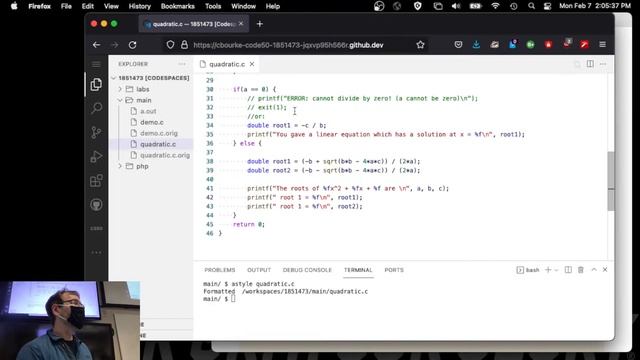This screenshot has width=640, height=360.
Task: Open the Bookmarks menu
Action: click(178, 6)
